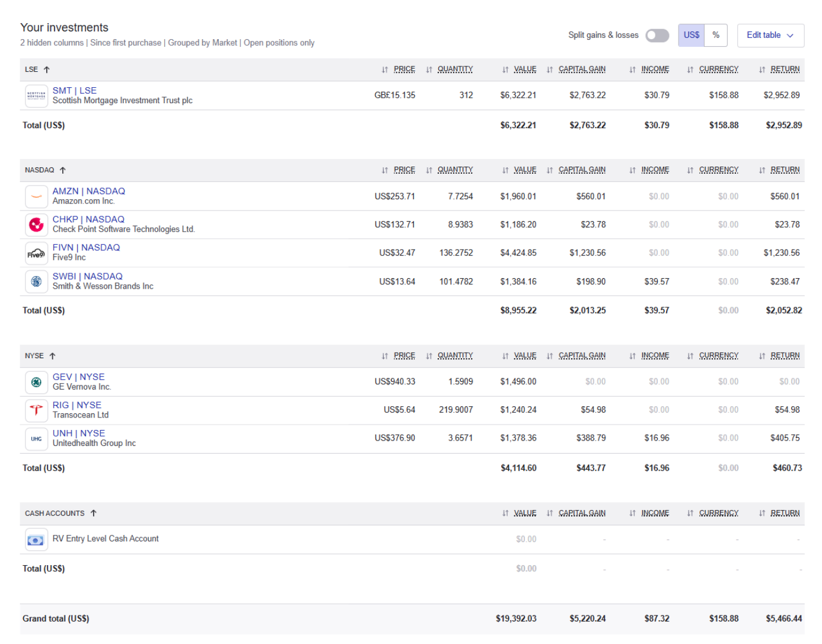Open SMT | LSE holding link
Image resolution: width=822 pixels, height=644 pixels.
(75, 91)
